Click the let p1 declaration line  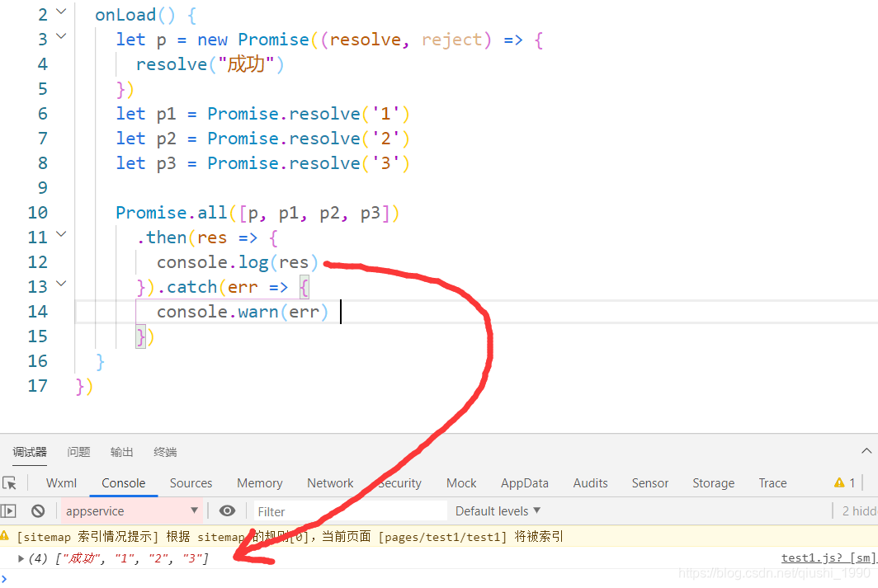tap(262, 114)
